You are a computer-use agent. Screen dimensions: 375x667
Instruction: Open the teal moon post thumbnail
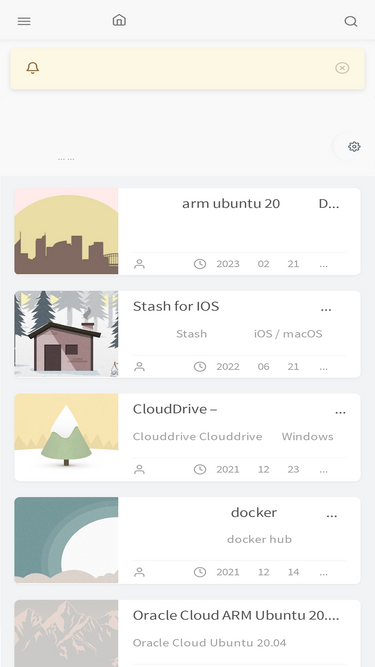(66, 540)
